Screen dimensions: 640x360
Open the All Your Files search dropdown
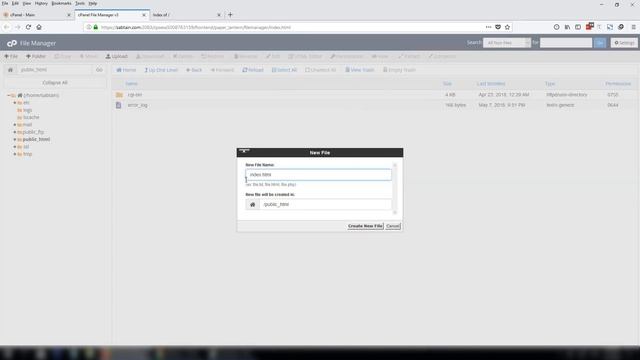pos(507,42)
